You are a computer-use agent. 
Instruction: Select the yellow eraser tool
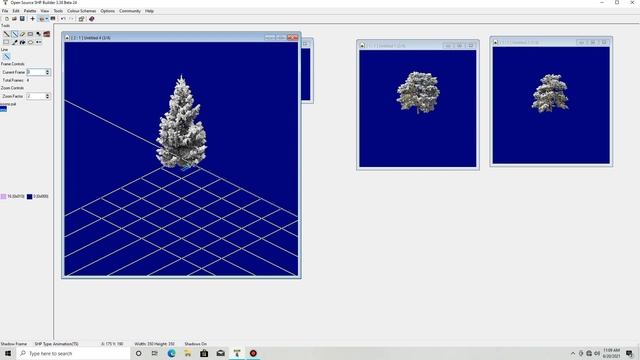click(22, 34)
